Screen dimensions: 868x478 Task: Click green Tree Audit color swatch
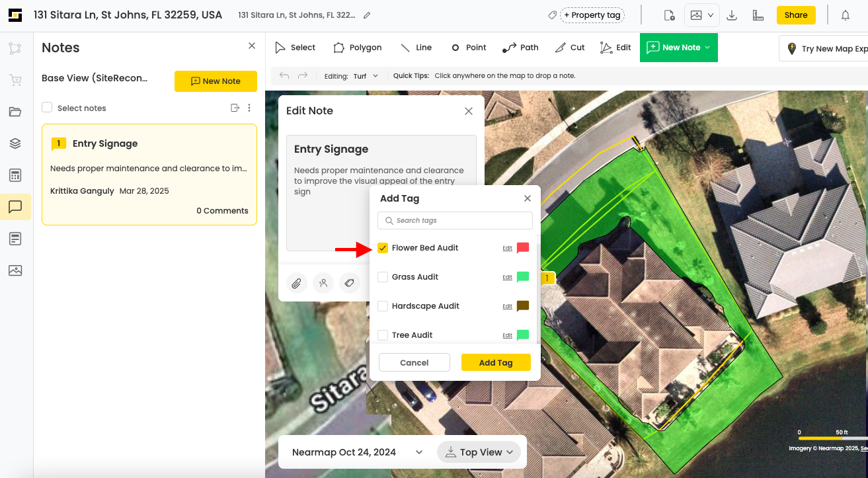[523, 335]
